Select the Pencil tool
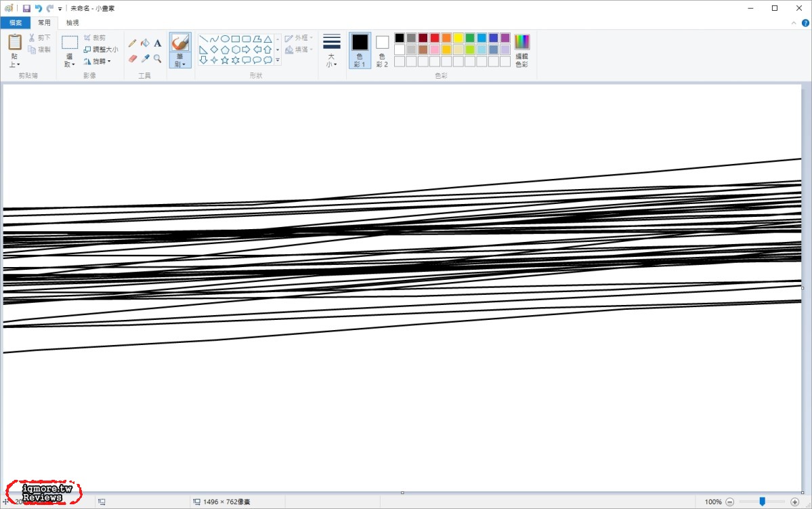The width and height of the screenshot is (812, 509). [133, 43]
